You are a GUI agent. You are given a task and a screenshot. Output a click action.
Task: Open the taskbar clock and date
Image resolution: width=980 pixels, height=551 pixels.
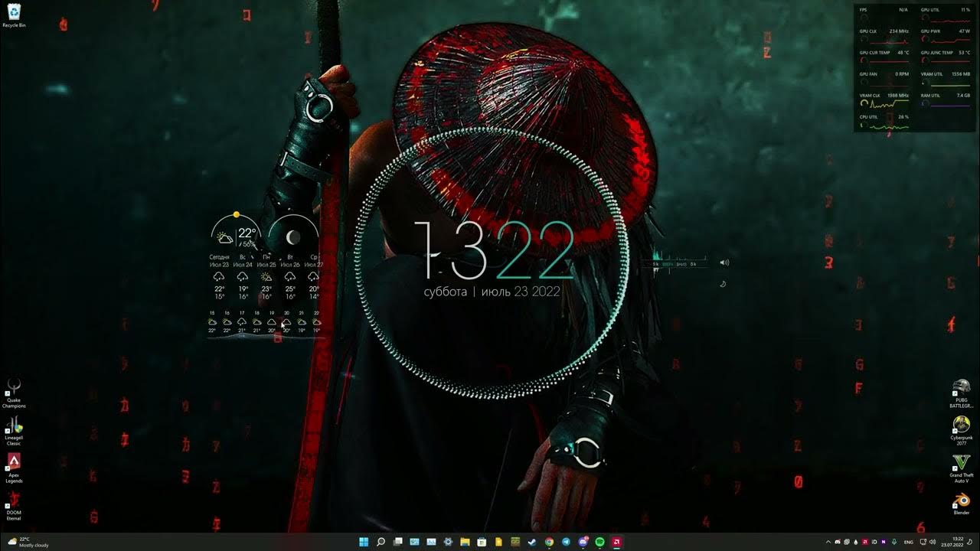tap(952, 542)
